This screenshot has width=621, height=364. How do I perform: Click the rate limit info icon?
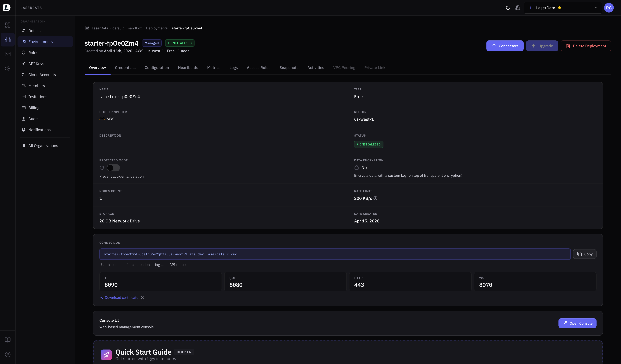pos(375,198)
